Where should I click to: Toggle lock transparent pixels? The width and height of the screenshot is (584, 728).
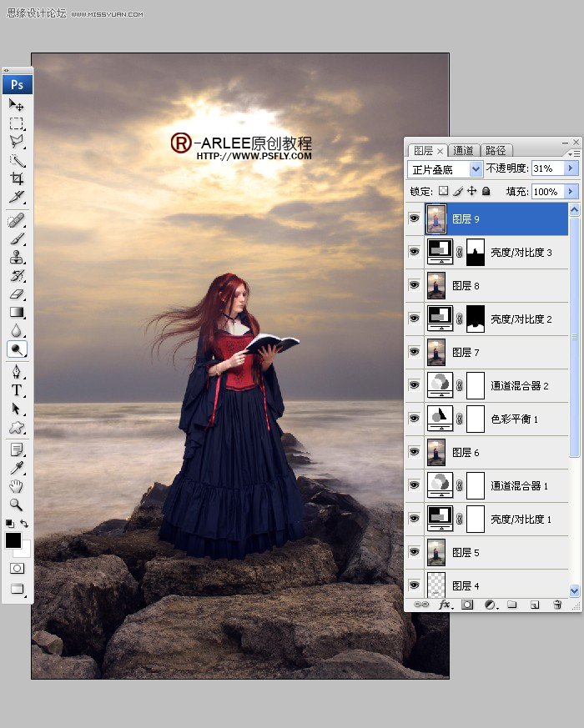[444, 191]
